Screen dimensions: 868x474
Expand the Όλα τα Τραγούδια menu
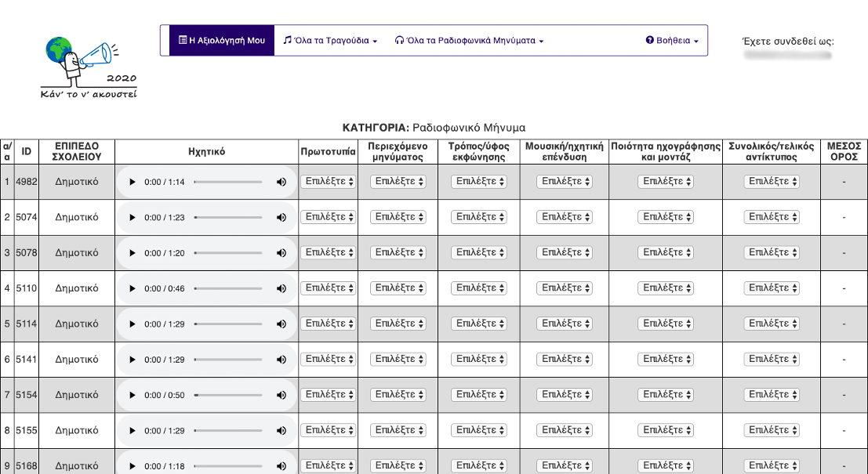[330, 40]
